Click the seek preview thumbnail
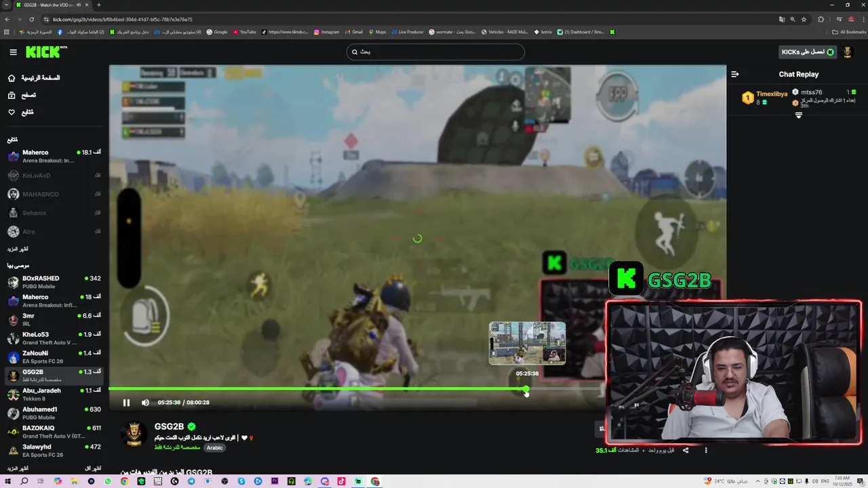The height and width of the screenshot is (488, 868). pyautogui.click(x=527, y=343)
